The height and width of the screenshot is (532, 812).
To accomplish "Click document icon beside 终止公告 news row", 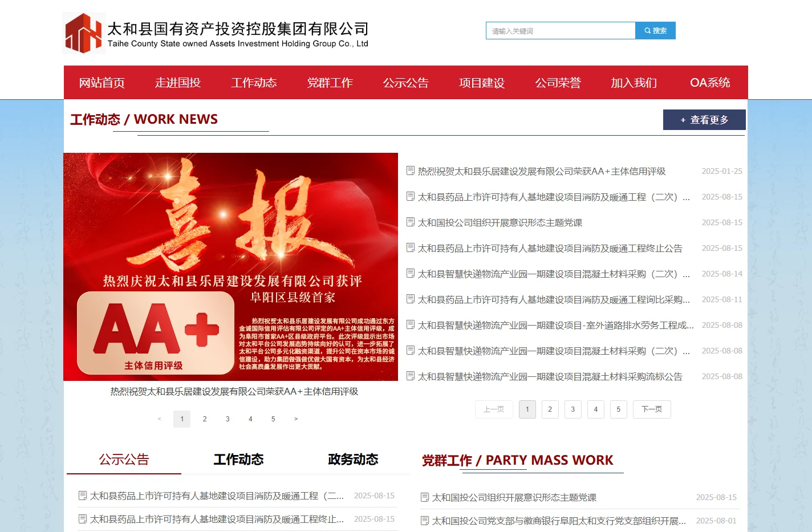I will 411,247.
